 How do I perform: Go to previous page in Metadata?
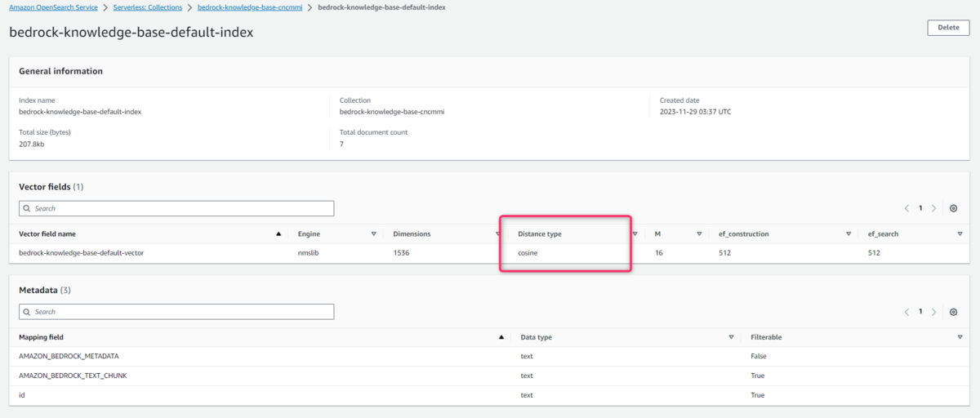click(x=907, y=312)
